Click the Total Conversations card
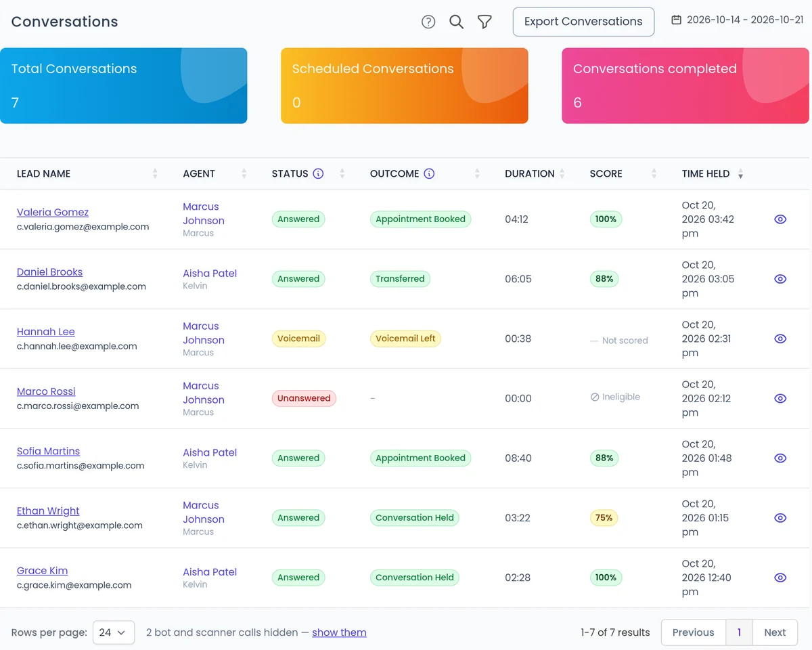 point(124,86)
